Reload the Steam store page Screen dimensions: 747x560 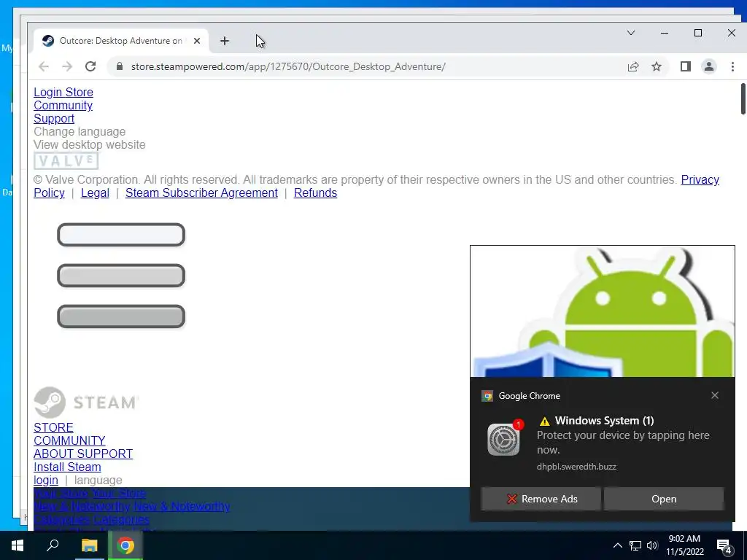point(90,66)
